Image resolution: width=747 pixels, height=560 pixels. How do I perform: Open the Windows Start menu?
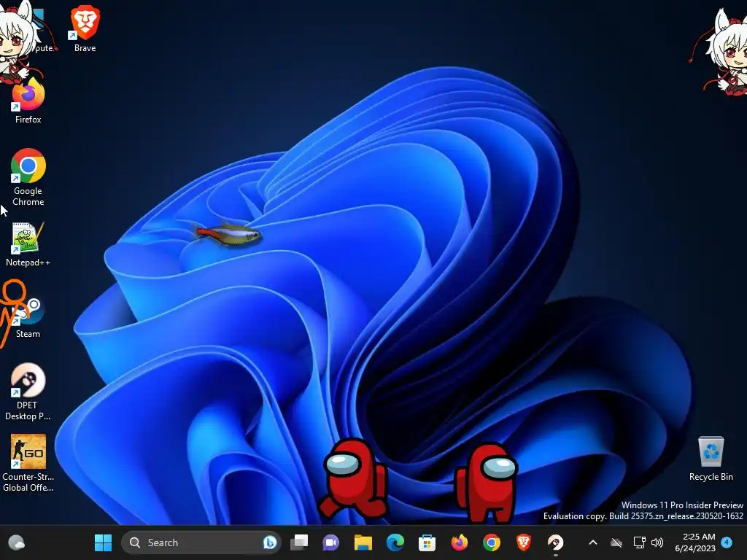(103, 542)
